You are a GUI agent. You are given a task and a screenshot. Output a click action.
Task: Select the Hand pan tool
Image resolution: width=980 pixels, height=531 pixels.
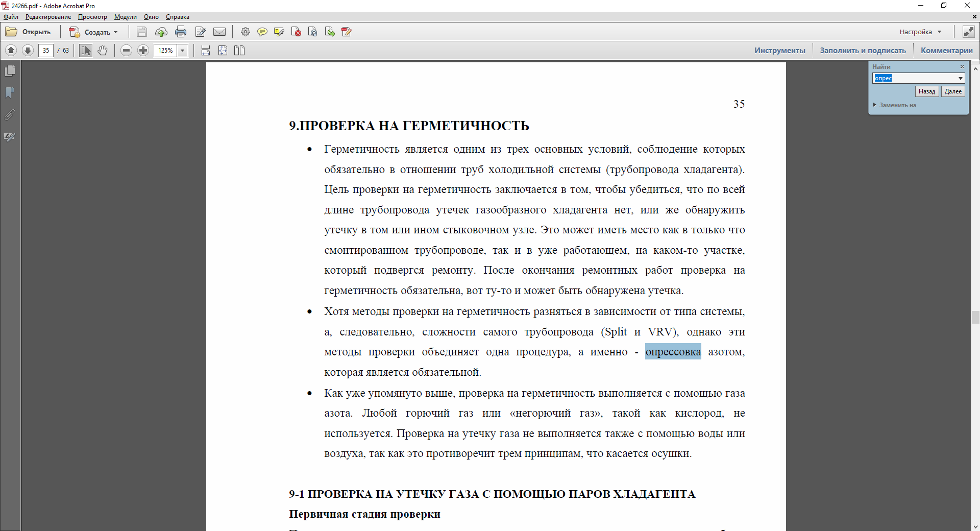point(103,51)
